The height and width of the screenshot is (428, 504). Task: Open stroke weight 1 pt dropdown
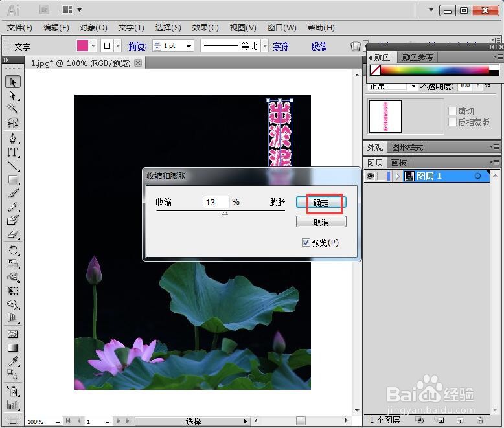click(x=189, y=46)
